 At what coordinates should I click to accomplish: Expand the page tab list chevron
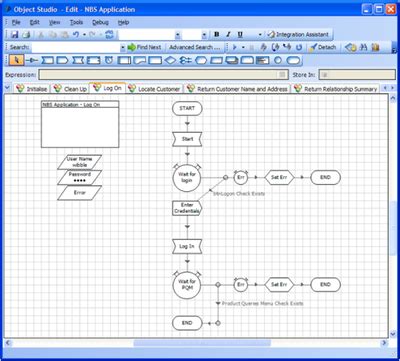click(8, 88)
